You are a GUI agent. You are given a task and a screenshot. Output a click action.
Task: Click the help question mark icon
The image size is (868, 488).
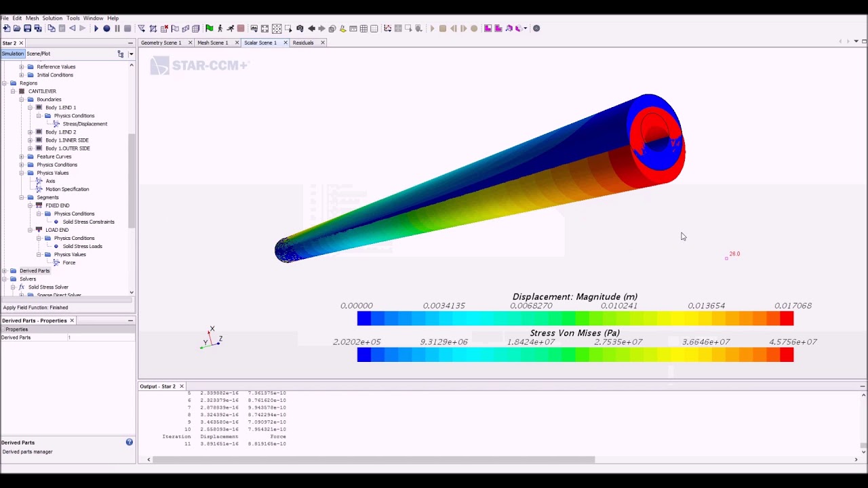[x=129, y=442]
